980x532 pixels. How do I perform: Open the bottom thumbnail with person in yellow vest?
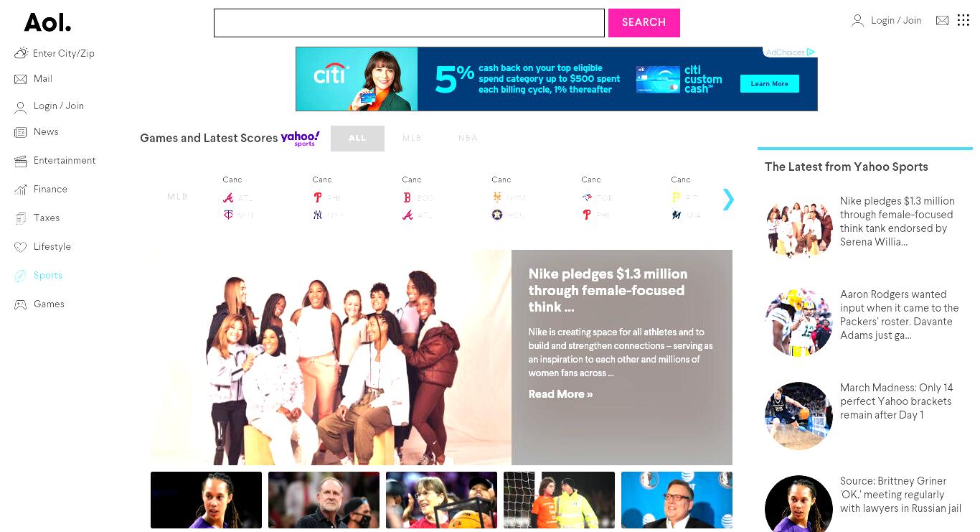coord(559,500)
